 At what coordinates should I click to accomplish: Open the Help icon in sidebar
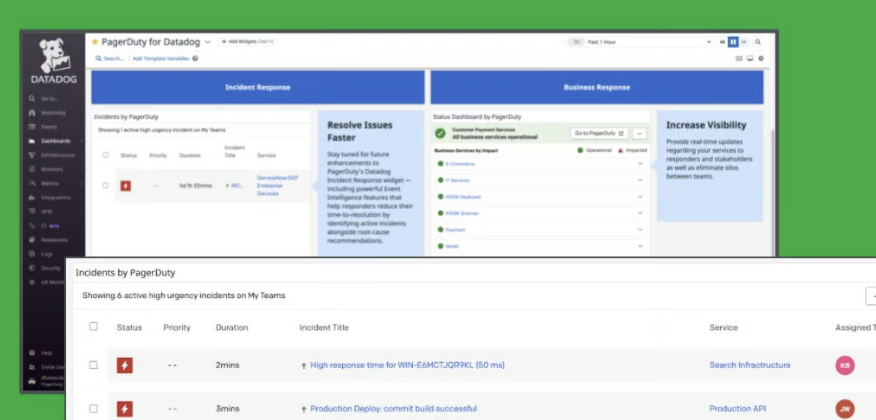point(32,353)
